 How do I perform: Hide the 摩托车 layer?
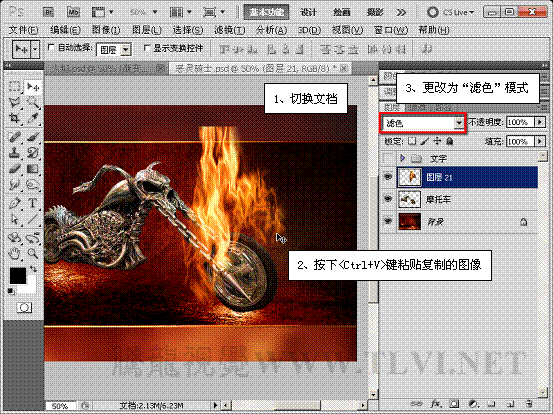pos(388,199)
